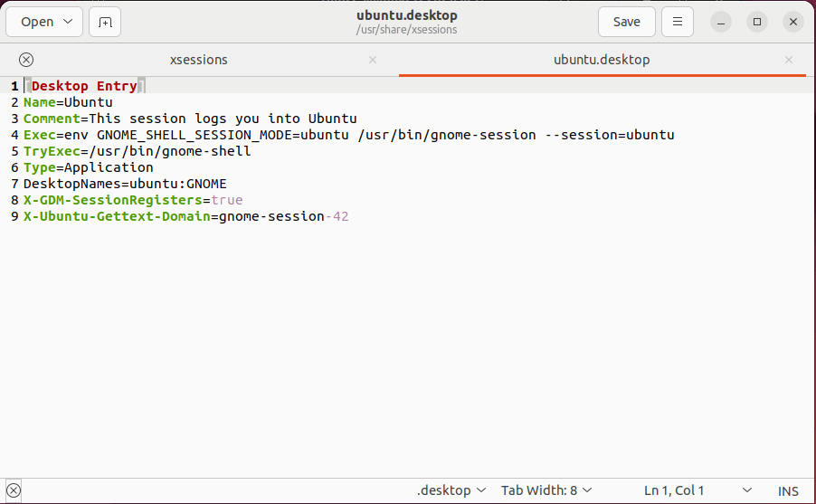This screenshot has width=816, height=504.
Task: Click the Ln 1, Col 1 indicator
Action: 674,490
